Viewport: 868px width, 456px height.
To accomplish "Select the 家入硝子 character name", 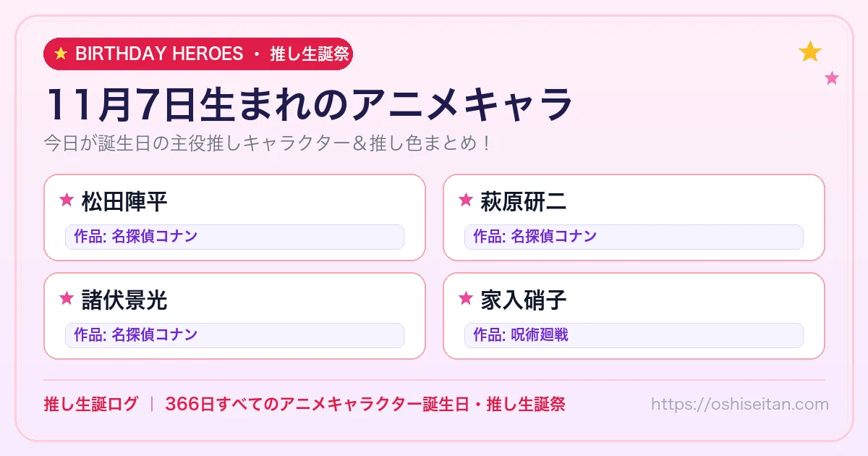I will pos(524,299).
